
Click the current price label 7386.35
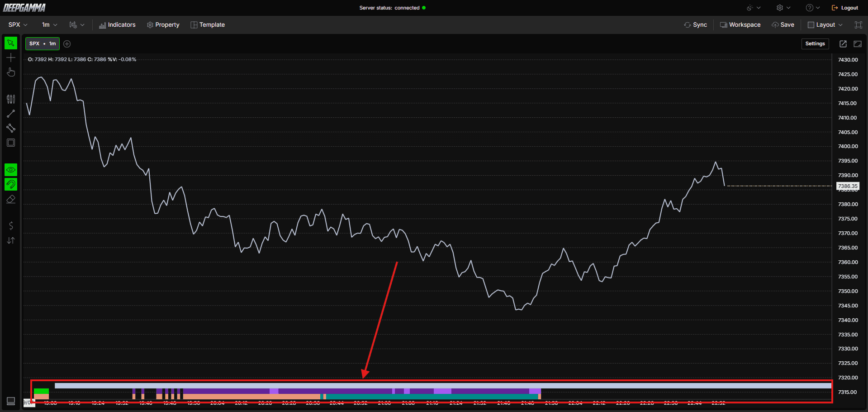[848, 186]
